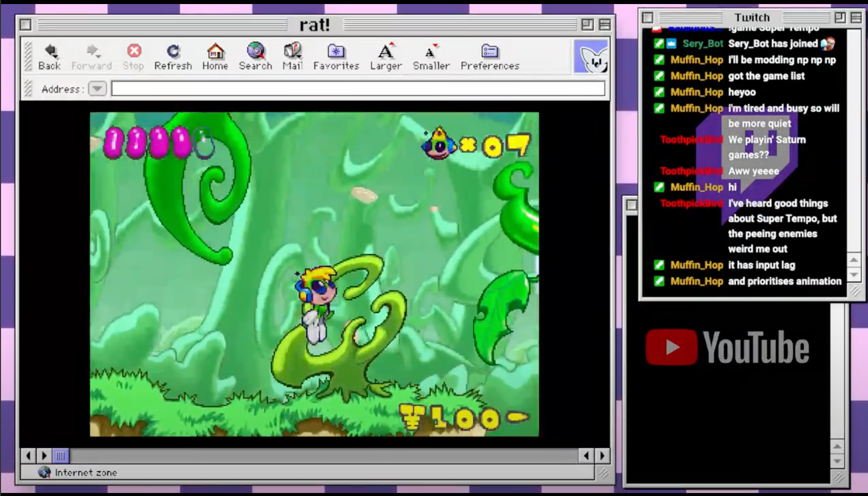Refresh the page in rat! browser
This screenshot has width=868, height=496.
pyautogui.click(x=173, y=57)
